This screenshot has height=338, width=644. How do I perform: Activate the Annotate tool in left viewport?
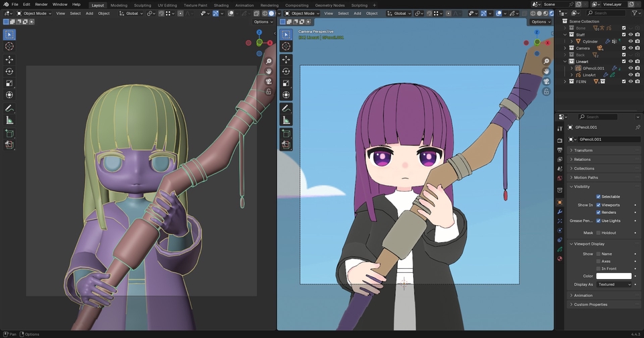(9, 108)
